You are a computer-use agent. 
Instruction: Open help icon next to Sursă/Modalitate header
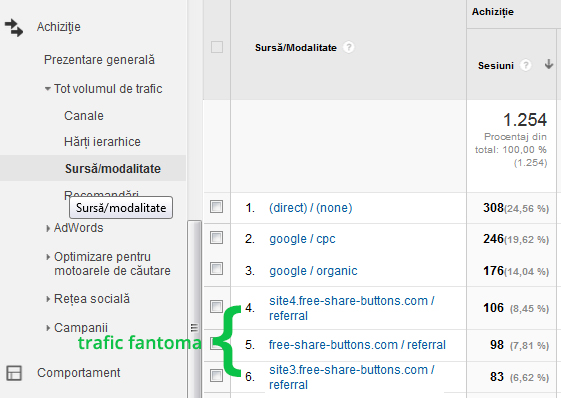(x=348, y=47)
